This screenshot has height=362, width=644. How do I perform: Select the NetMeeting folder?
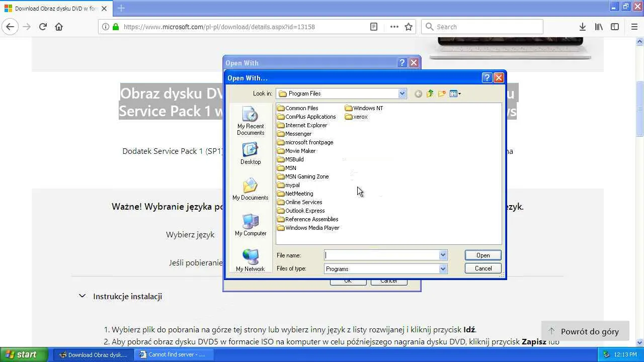(x=295, y=194)
